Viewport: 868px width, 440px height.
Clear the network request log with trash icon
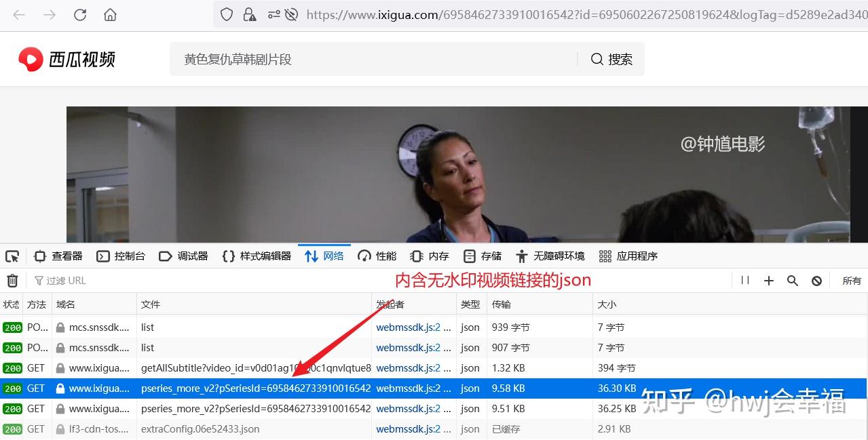click(x=12, y=280)
